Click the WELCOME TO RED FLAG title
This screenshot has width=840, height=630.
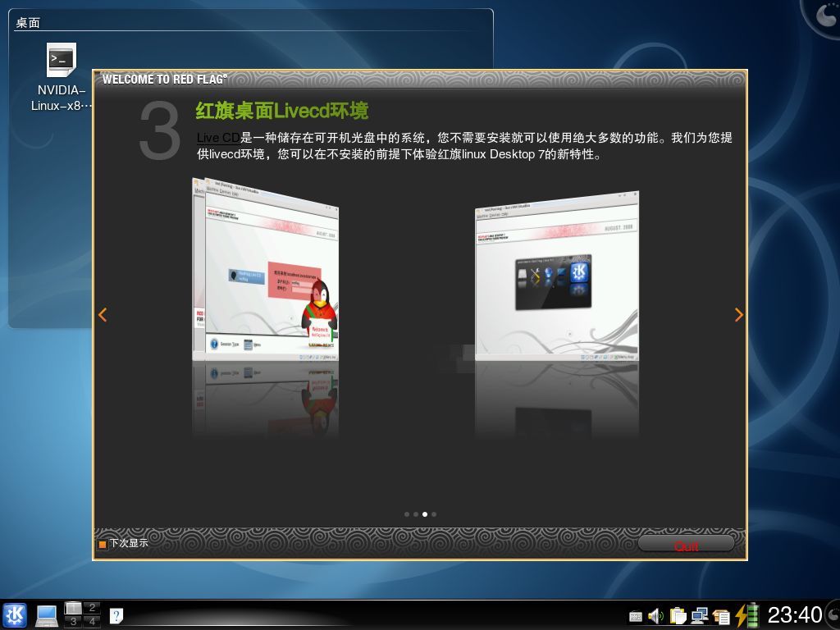pyautogui.click(x=165, y=80)
